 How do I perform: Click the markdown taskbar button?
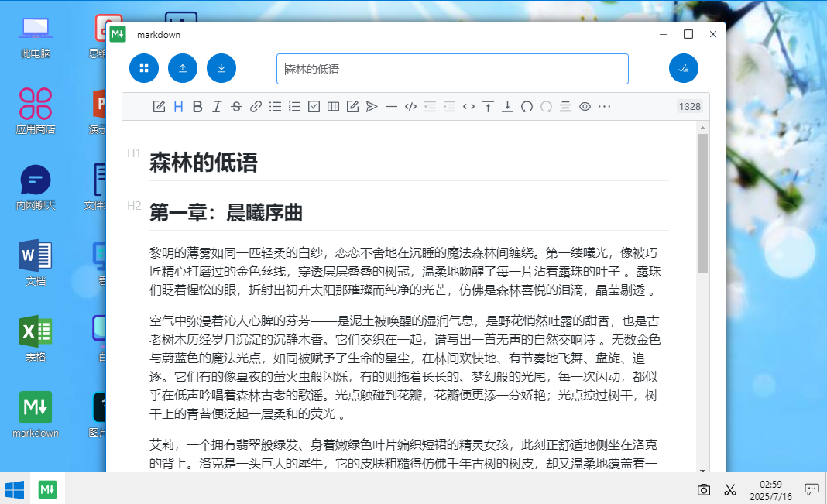[x=47, y=490]
